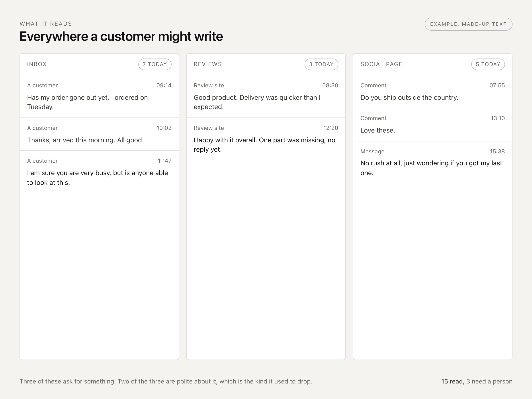
Task: Click the footer note "Three of these ask for something"
Action: [166, 381]
